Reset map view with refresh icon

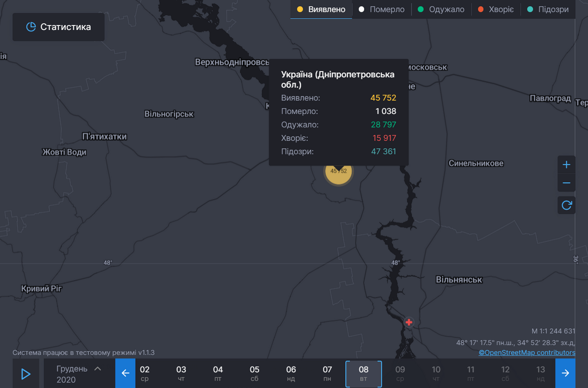(566, 205)
